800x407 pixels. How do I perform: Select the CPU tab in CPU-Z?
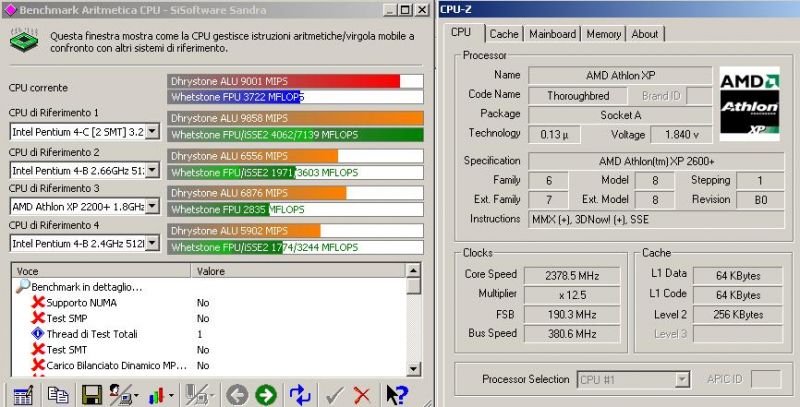click(x=461, y=32)
